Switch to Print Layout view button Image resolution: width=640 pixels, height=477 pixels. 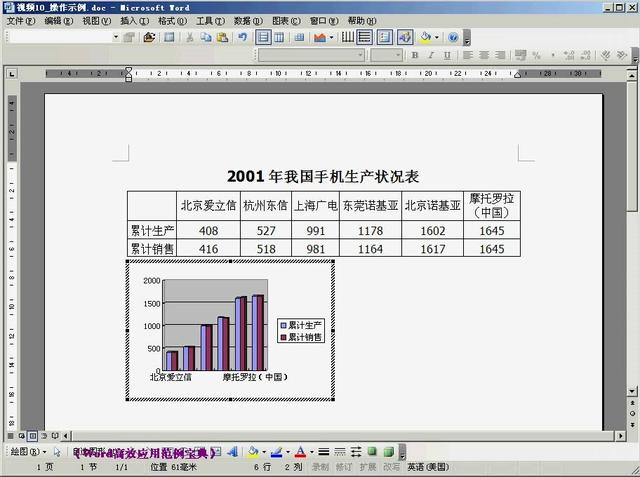click(x=33, y=436)
